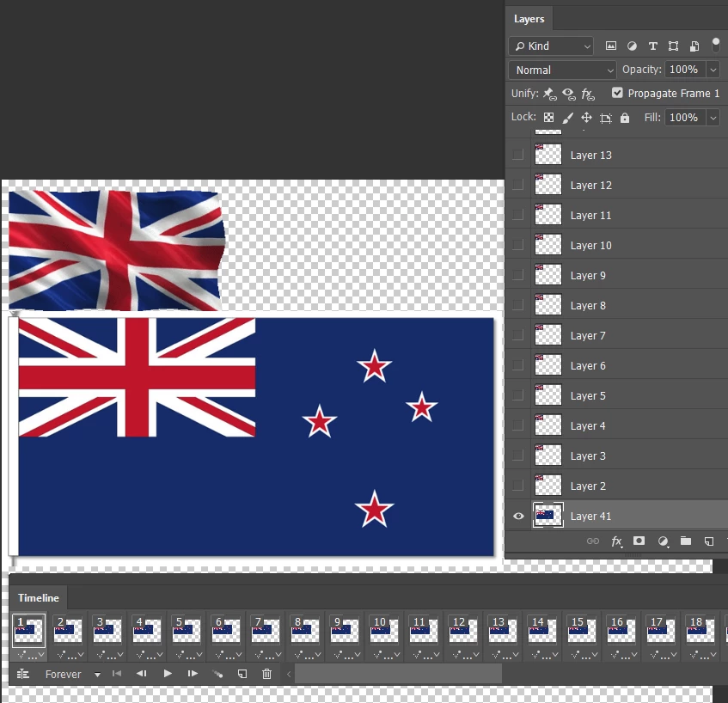Lock all padlock icon
The height and width of the screenshot is (703, 728).
625,118
